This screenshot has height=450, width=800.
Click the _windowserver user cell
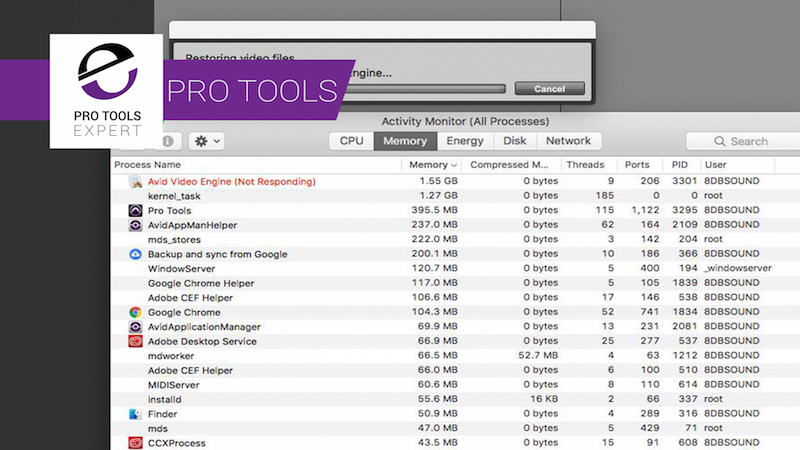tap(738, 268)
